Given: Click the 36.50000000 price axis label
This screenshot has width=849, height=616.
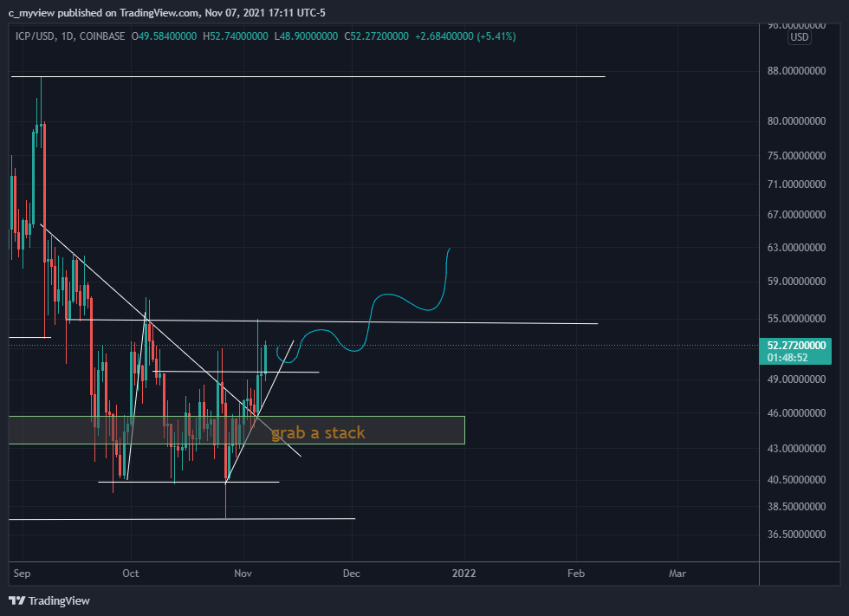Looking at the screenshot, I should (796, 535).
